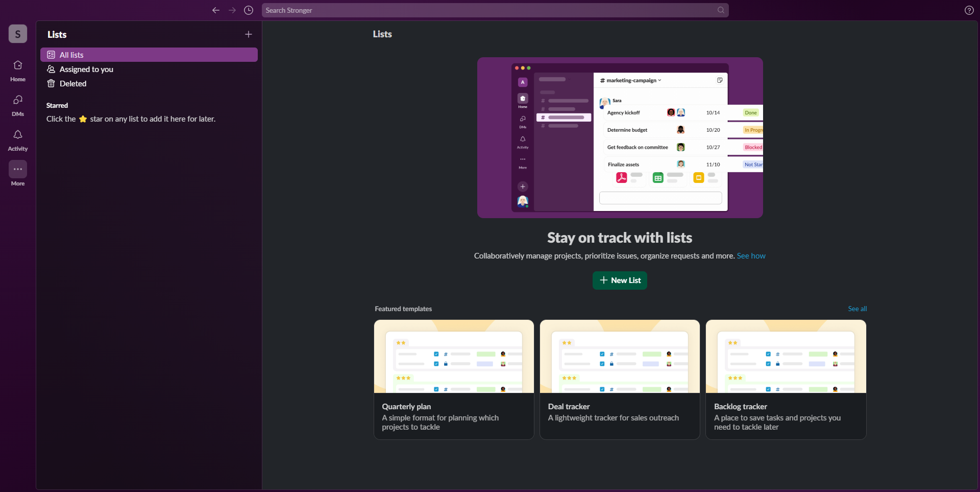Go to Home in the sidebar

coord(18,71)
